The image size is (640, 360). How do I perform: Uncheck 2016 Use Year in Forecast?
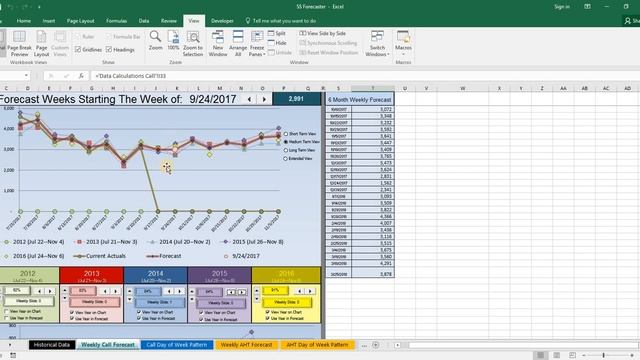(x=268, y=318)
